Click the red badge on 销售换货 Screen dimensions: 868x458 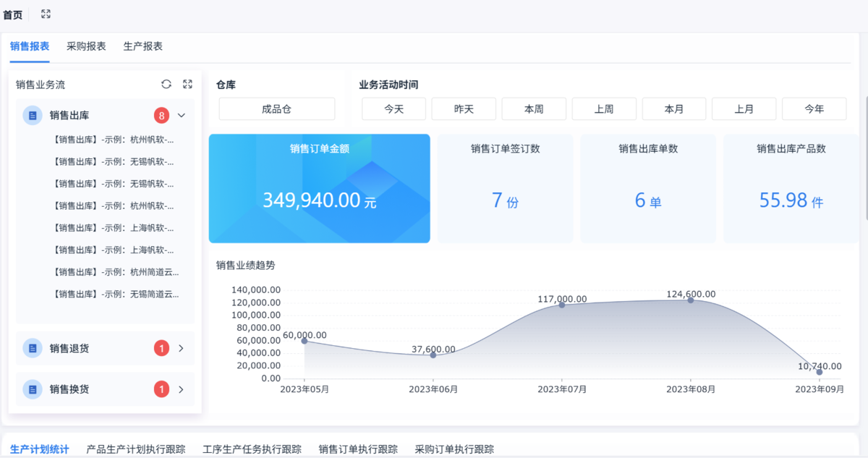pos(161,389)
